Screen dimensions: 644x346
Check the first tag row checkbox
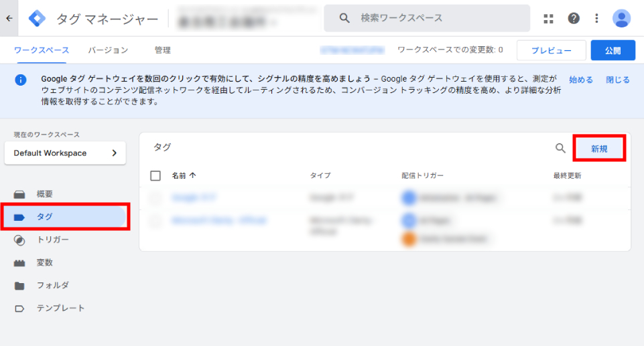point(155,197)
